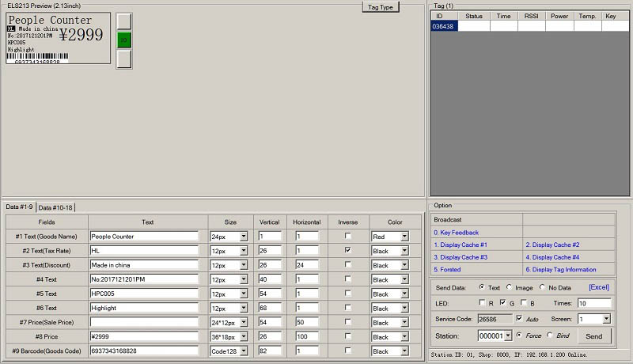
Task: Select Image send data radio button
Action: (x=509, y=287)
